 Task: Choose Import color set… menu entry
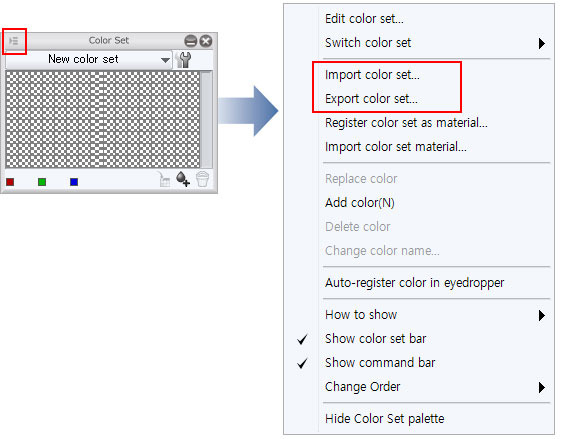tap(372, 75)
